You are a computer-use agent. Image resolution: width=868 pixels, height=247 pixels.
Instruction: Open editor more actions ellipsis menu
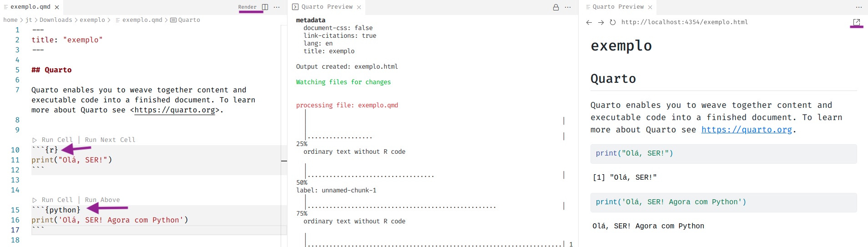(x=277, y=7)
